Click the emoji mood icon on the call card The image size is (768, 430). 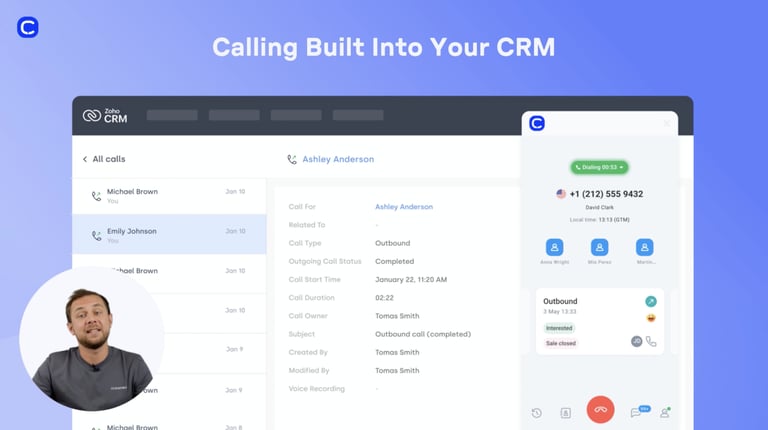651,318
